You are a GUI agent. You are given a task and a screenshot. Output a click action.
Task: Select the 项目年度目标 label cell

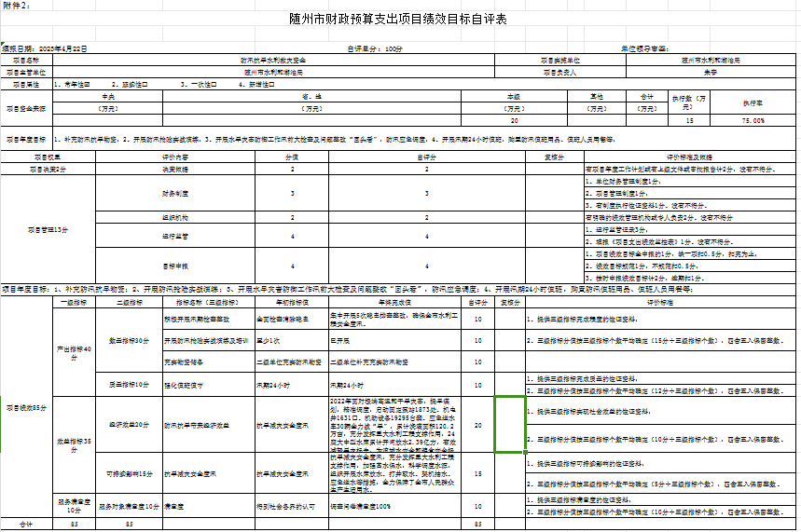[26, 139]
